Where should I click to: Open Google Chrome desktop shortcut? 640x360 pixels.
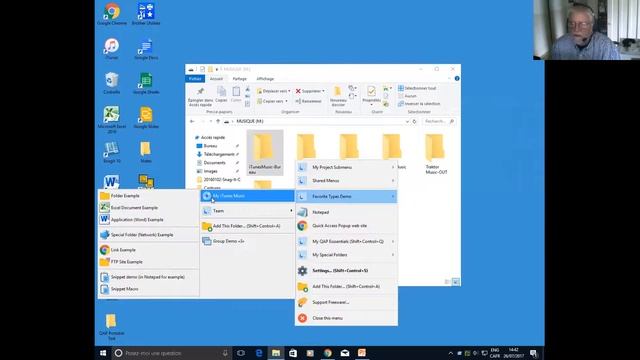pyautogui.click(x=112, y=14)
